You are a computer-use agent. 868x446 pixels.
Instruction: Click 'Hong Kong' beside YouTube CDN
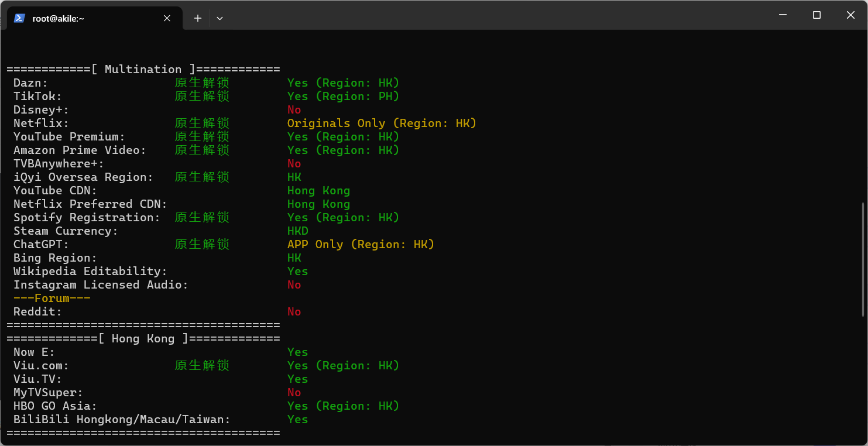[x=318, y=190]
